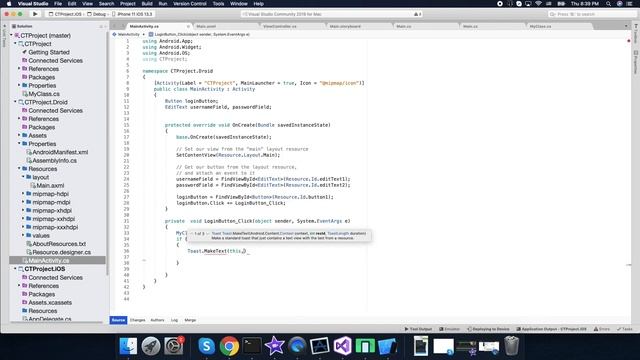
Task: Select MainActivity.cs in solution tree
Action: pyautogui.click(x=49, y=260)
